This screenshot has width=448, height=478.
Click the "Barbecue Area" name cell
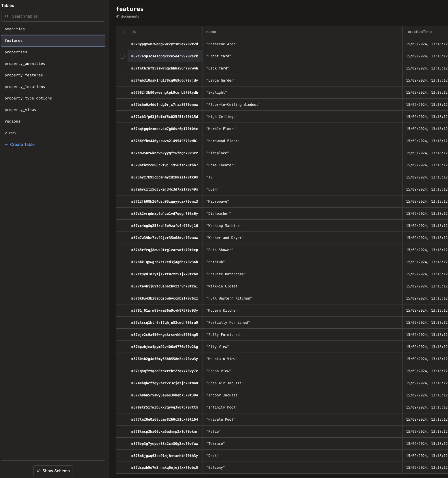tap(303, 44)
